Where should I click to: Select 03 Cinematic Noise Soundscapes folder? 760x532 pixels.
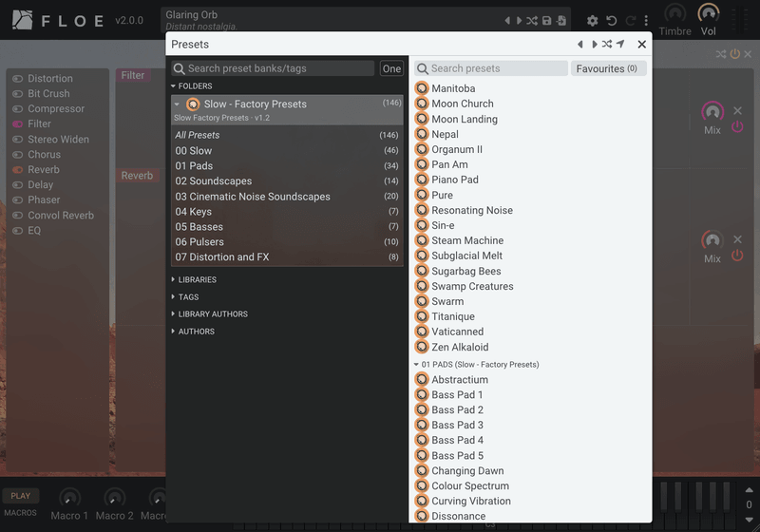(287, 197)
